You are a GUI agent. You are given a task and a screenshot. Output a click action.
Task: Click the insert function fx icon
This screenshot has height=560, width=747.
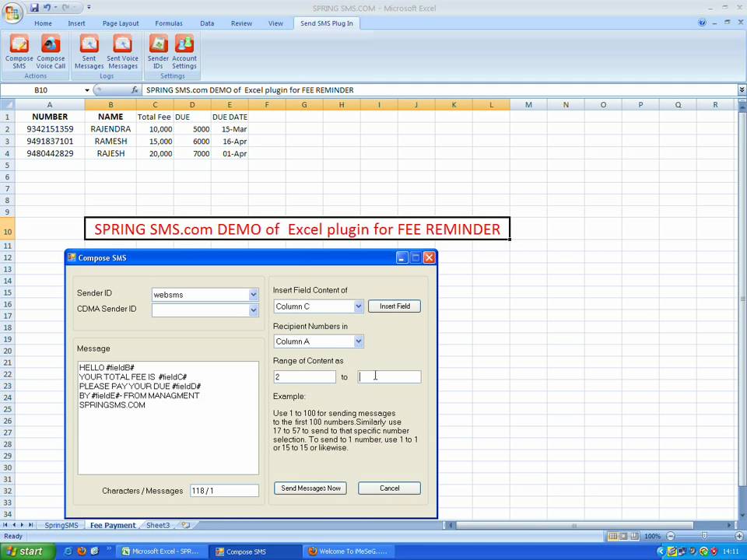click(135, 89)
